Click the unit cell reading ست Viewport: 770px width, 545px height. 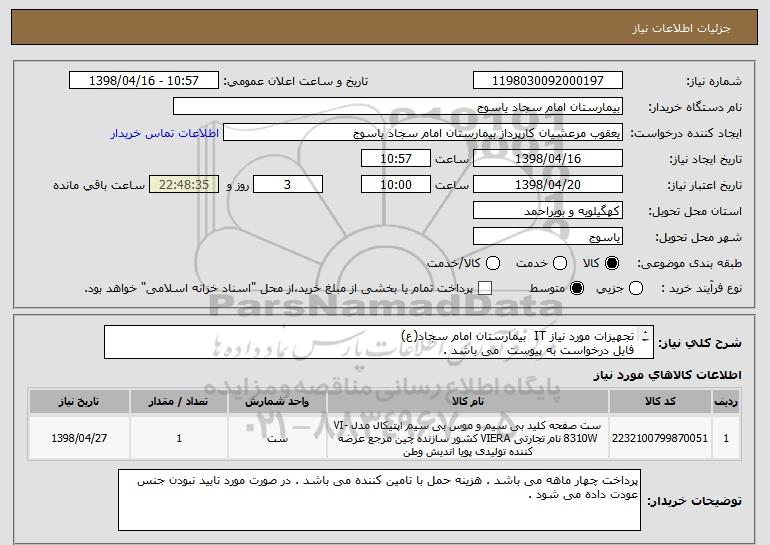pos(277,438)
